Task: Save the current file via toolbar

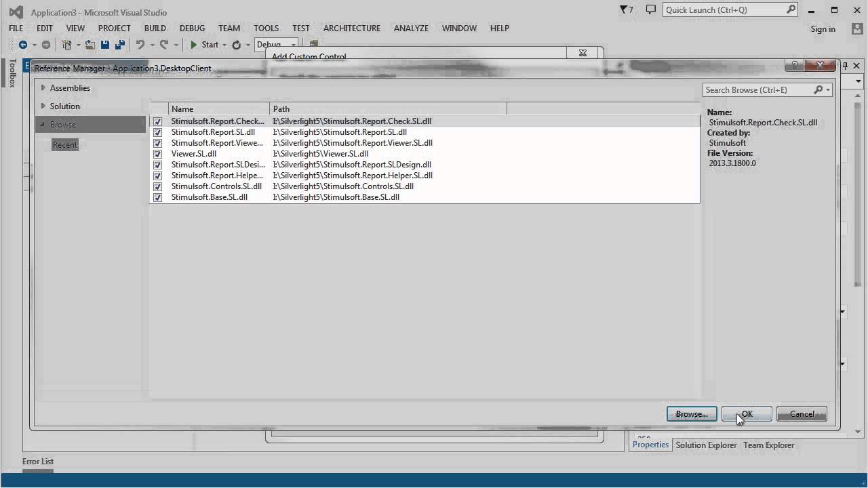Action: [105, 45]
